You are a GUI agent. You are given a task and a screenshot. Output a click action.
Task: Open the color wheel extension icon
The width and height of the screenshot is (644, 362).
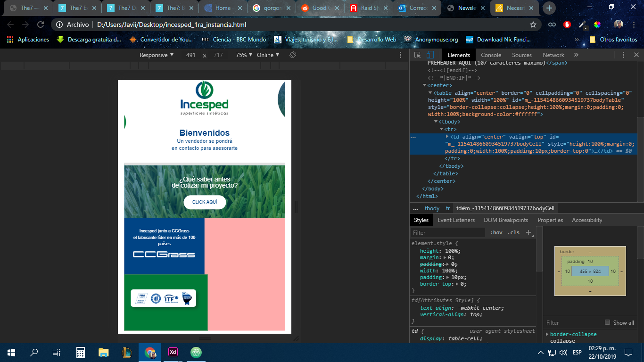pos(597,25)
